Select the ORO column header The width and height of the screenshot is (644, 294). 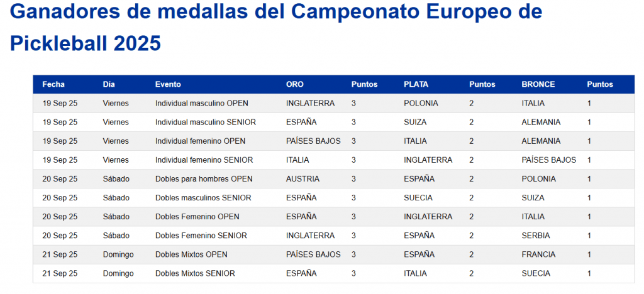pyautogui.click(x=295, y=84)
